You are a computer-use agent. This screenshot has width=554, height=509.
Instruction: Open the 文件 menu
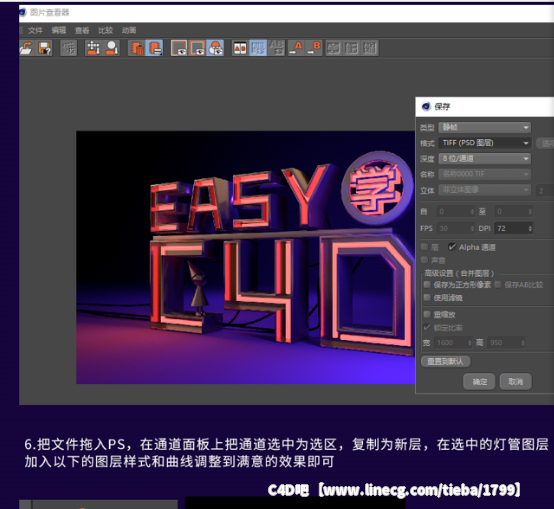click(x=35, y=30)
